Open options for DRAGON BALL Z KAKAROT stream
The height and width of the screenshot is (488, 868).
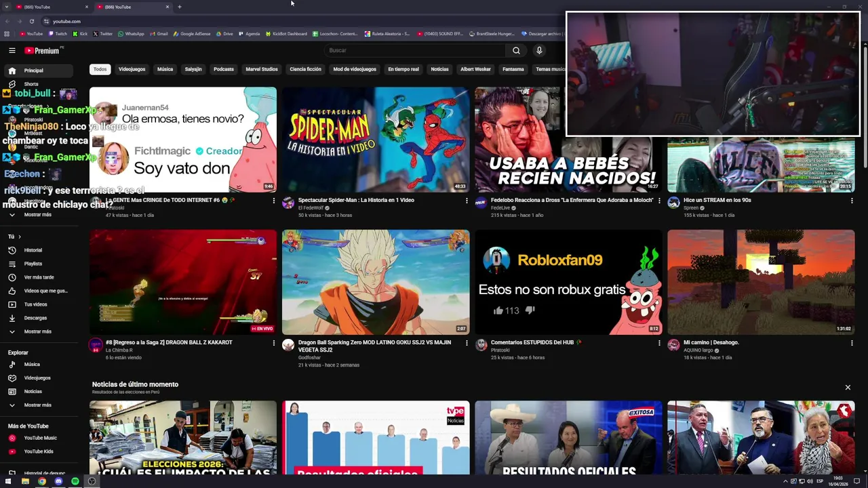pos(274,343)
